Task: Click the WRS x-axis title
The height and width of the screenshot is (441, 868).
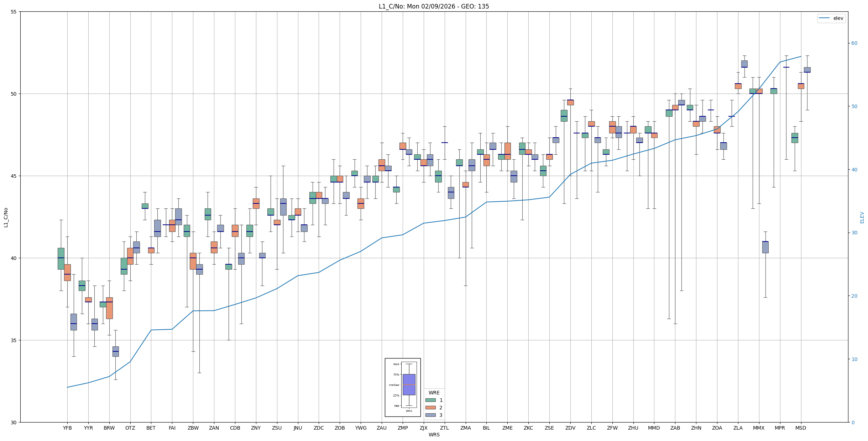Action: tap(434, 435)
